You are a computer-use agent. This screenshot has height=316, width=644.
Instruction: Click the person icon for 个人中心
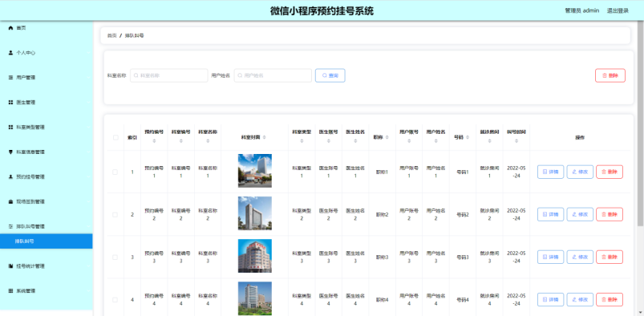pyautogui.click(x=10, y=53)
